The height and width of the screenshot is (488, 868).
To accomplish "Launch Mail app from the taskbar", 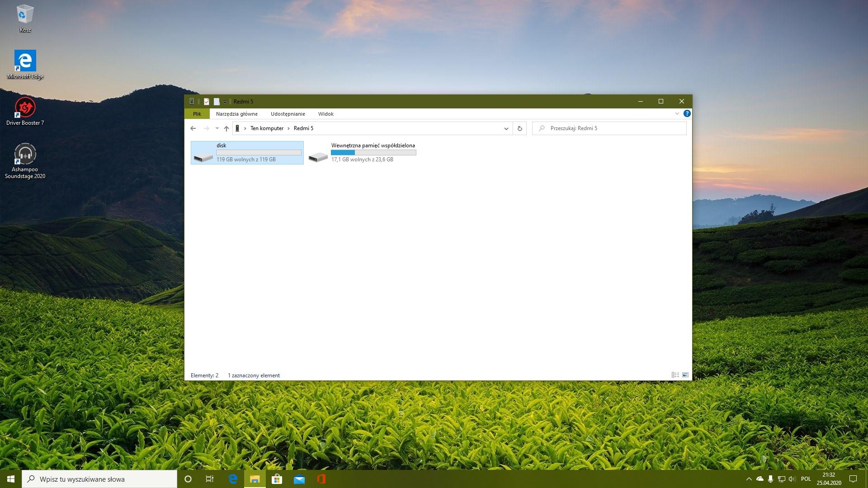I will 299,479.
